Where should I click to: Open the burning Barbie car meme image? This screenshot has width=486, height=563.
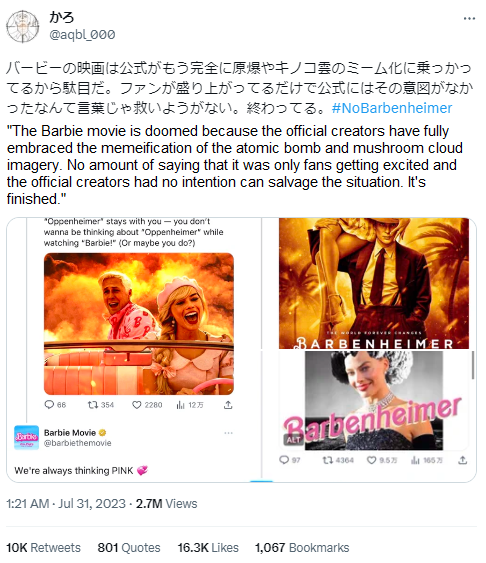coord(139,324)
